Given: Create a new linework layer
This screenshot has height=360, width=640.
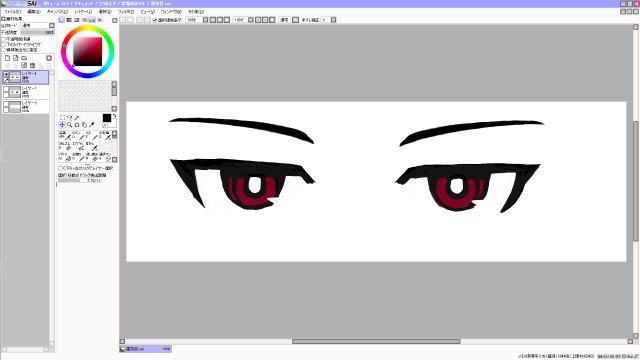Looking at the screenshot, I should [16, 58].
